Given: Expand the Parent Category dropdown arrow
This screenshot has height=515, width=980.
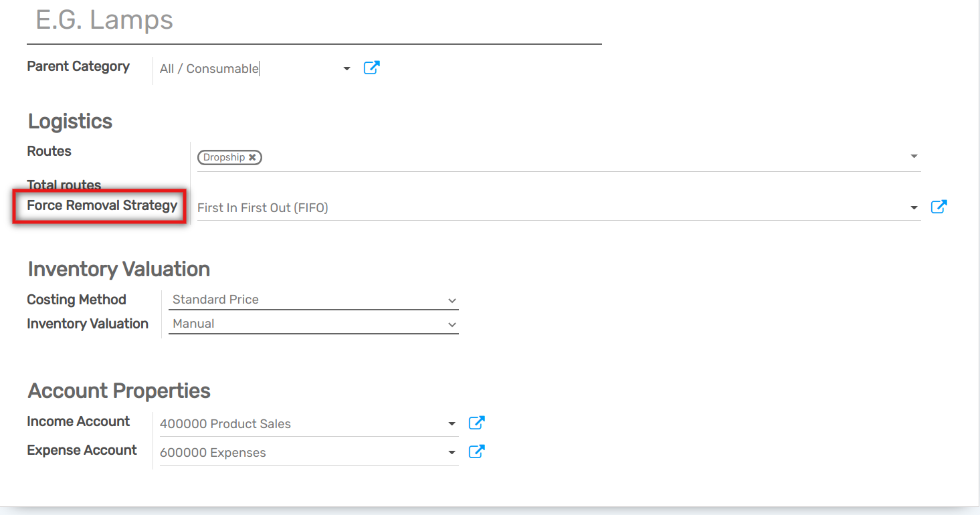Looking at the screenshot, I should [x=347, y=68].
